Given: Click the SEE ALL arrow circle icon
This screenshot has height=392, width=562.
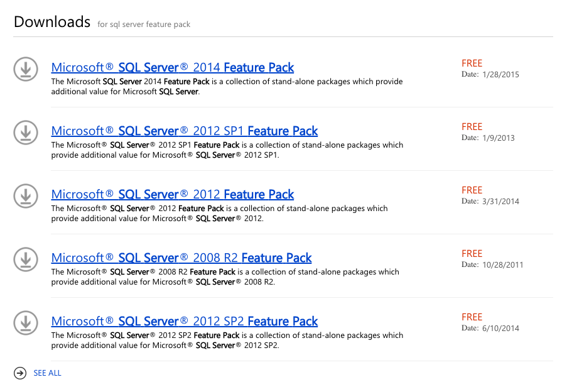Looking at the screenshot, I should click(20, 373).
